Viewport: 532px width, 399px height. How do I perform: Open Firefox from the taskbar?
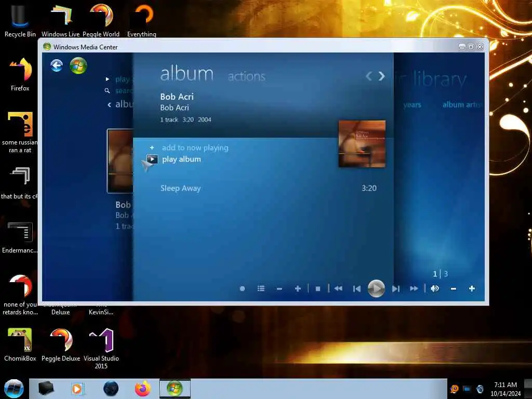pyautogui.click(x=143, y=389)
